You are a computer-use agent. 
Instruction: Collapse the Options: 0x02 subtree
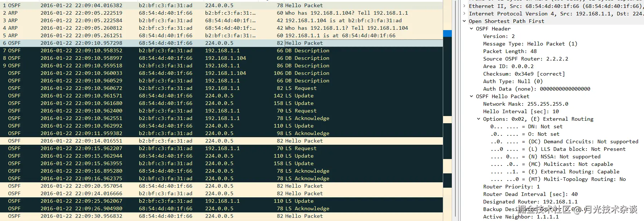coord(479,119)
